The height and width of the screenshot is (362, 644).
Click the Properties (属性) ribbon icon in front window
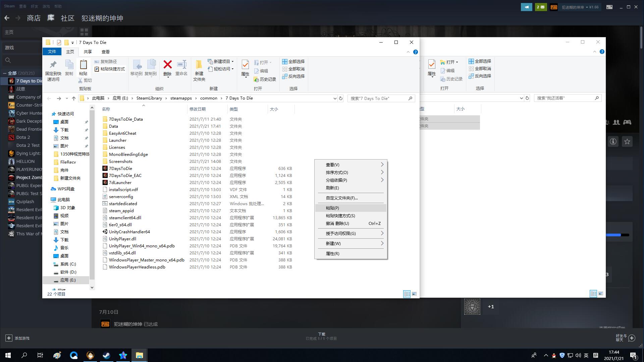[245, 68]
